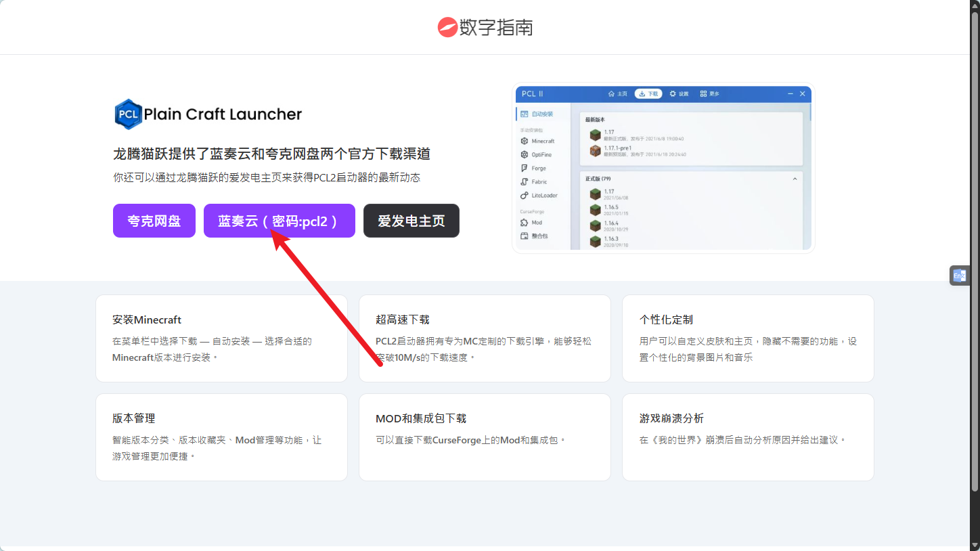Click the 蓝奏云 (密码:pcl2) download button
980x551 pixels.
pos(280,221)
